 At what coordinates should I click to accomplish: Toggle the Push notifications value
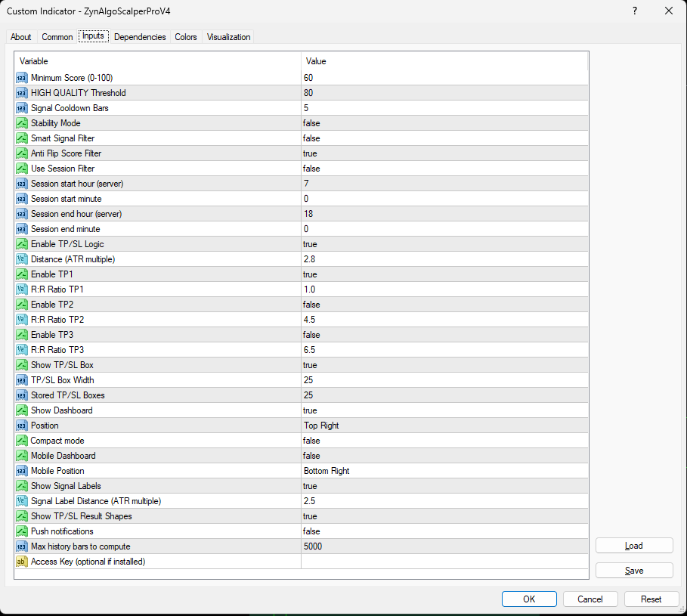[x=444, y=531]
